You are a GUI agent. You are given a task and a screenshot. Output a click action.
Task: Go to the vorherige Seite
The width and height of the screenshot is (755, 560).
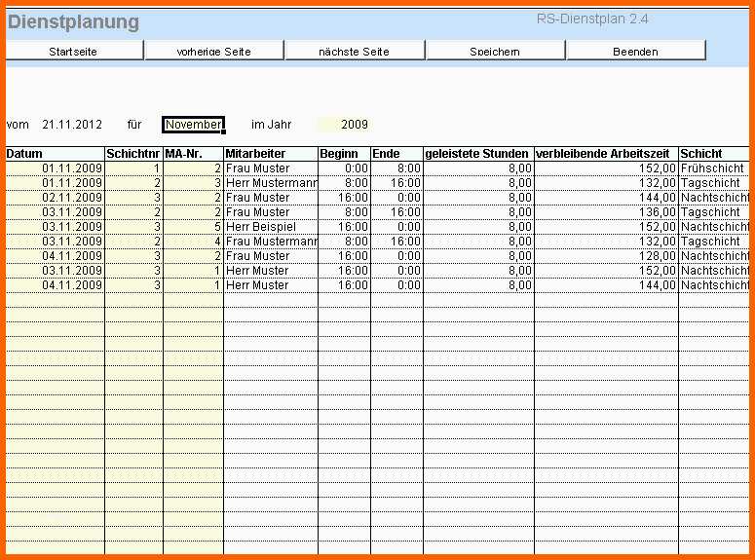click(213, 51)
